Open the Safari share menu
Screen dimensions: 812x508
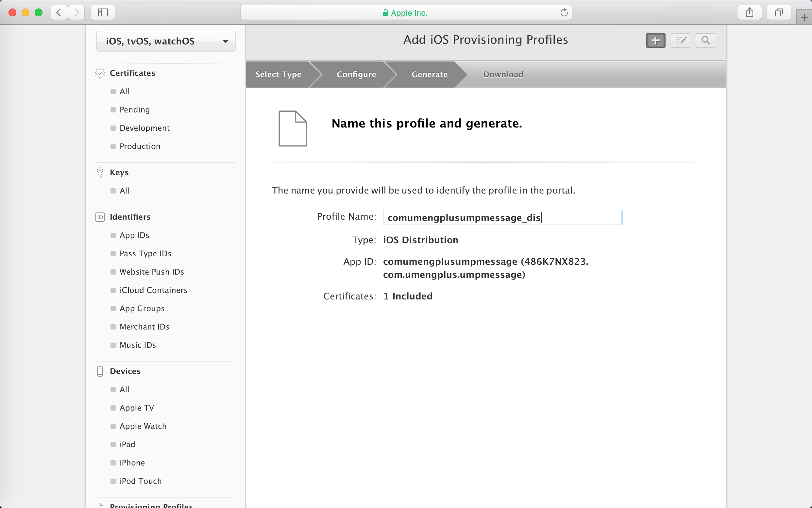(749, 13)
